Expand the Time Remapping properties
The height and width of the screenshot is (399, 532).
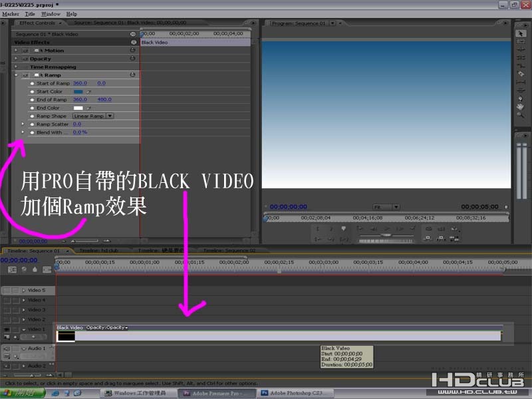point(16,66)
